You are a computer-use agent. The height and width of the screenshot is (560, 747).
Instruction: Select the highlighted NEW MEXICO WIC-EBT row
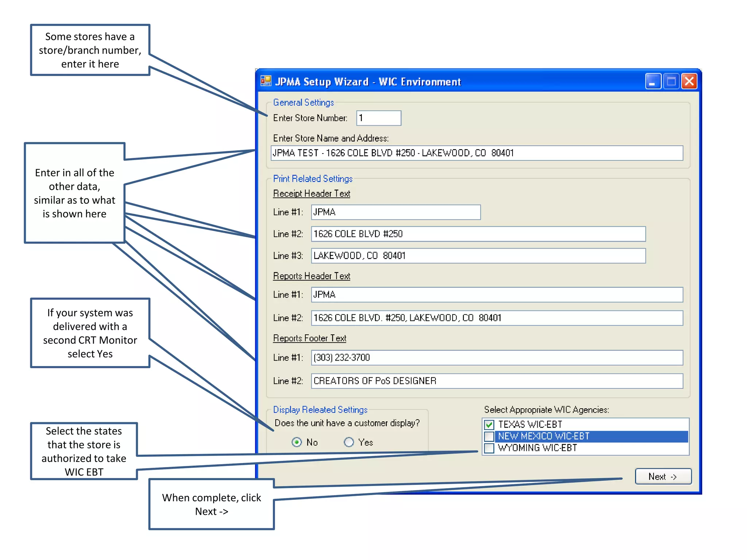pyautogui.click(x=591, y=436)
